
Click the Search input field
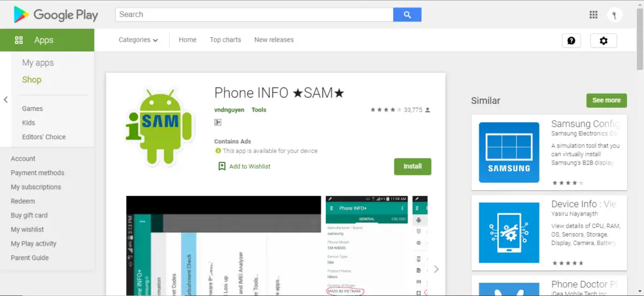pos(254,14)
